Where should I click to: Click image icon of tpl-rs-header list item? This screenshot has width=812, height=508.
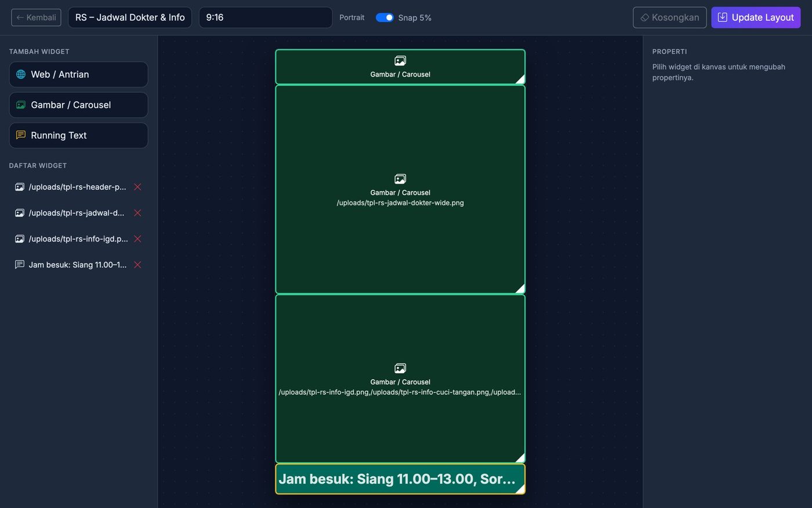20,187
